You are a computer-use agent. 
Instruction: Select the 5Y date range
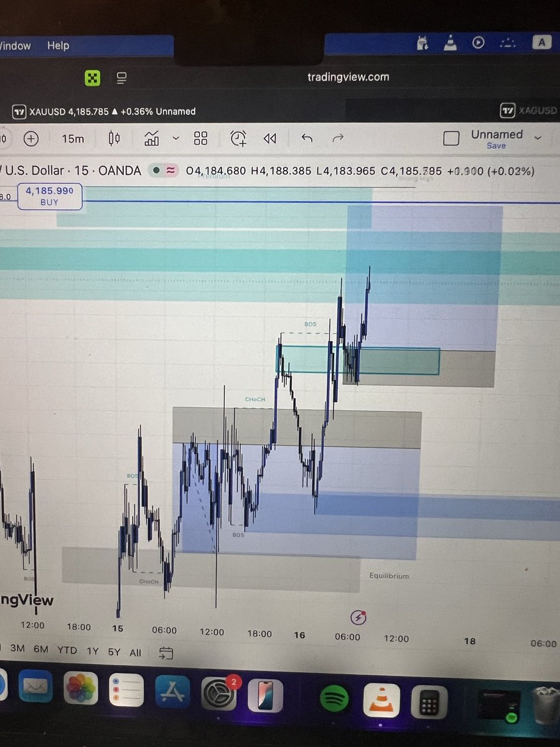(114, 652)
